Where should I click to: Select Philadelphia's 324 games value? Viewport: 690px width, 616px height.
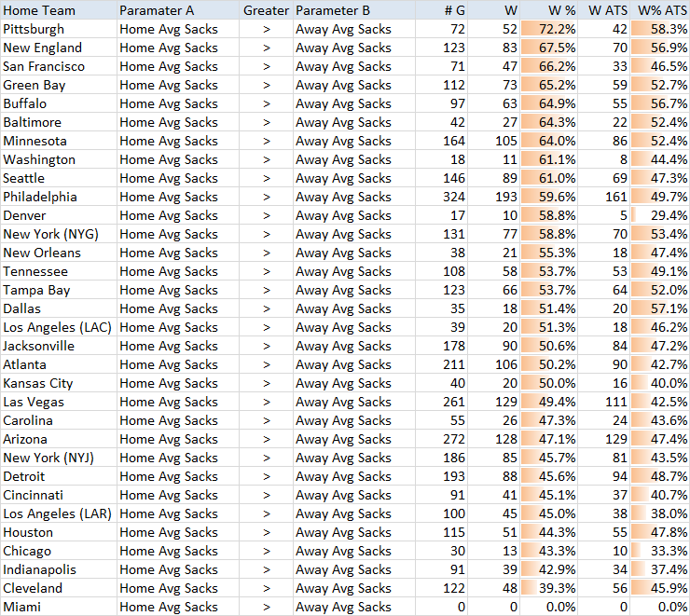tap(441, 197)
